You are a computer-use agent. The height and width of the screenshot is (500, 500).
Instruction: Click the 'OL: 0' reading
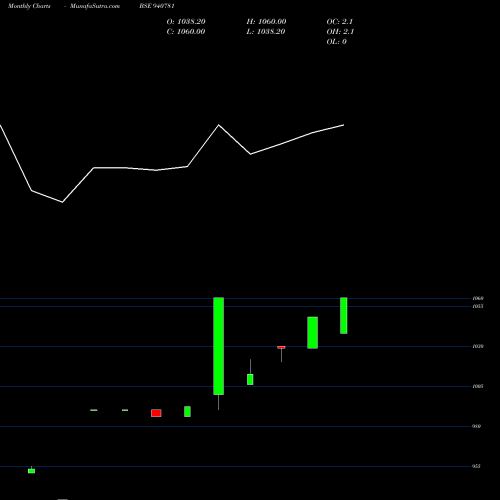pyautogui.click(x=336, y=42)
